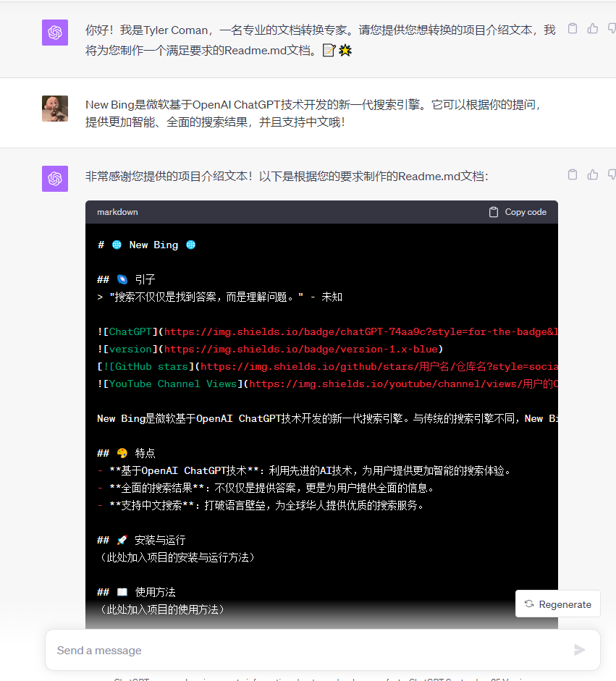616x681 pixels.
Task: Click the Send a message input field
Action: [322, 650]
